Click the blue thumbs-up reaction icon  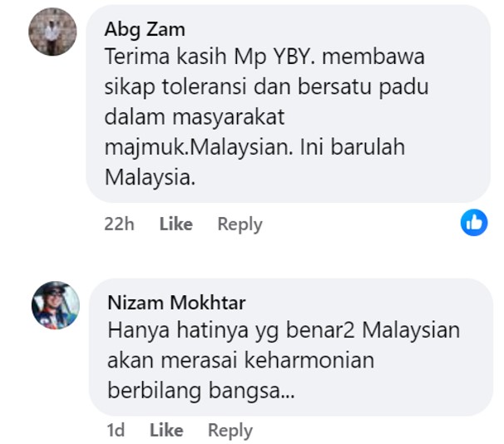tap(474, 223)
